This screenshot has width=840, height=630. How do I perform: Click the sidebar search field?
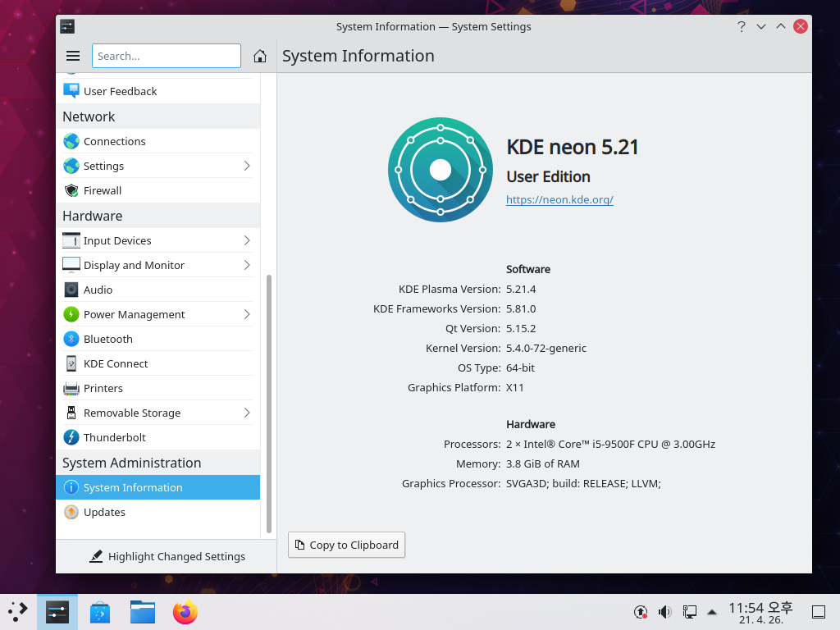pos(166,56)
